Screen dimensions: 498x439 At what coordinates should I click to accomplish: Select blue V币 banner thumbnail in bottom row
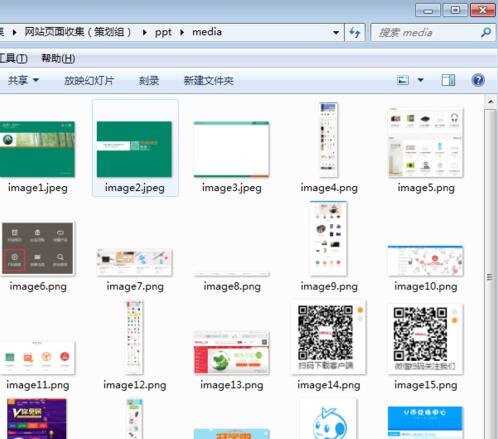(x=426, y=422)
